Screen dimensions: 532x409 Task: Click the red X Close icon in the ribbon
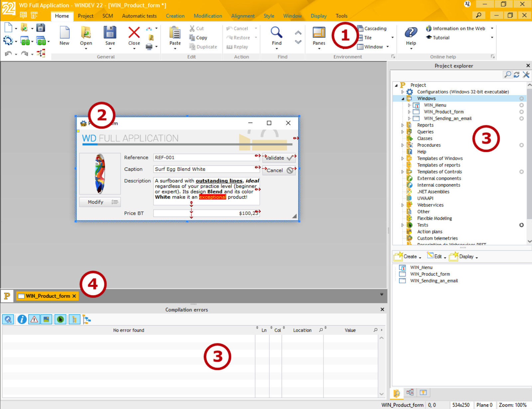click(x=134, y=33)
